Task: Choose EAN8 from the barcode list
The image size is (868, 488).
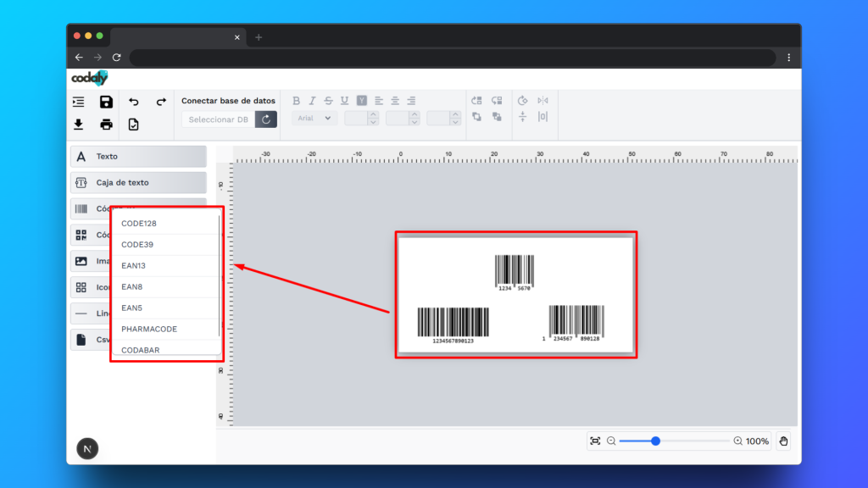Action: [165, 286]
